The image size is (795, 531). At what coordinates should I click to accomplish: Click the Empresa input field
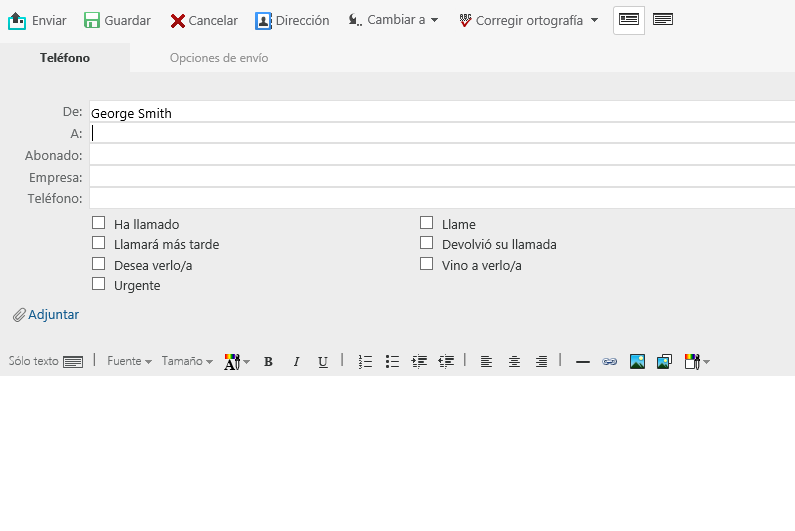click(x=442, y=177)
